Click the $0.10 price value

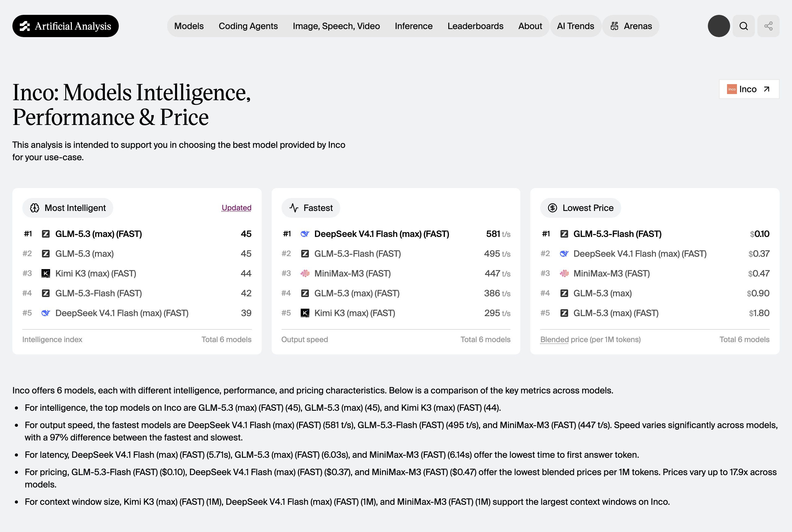[x=760, y=234]
